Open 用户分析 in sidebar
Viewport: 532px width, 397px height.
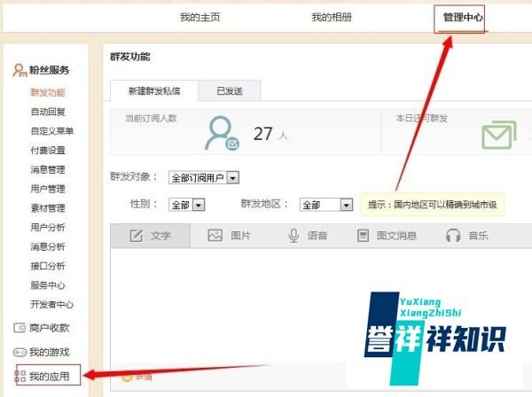coord(48,227)
